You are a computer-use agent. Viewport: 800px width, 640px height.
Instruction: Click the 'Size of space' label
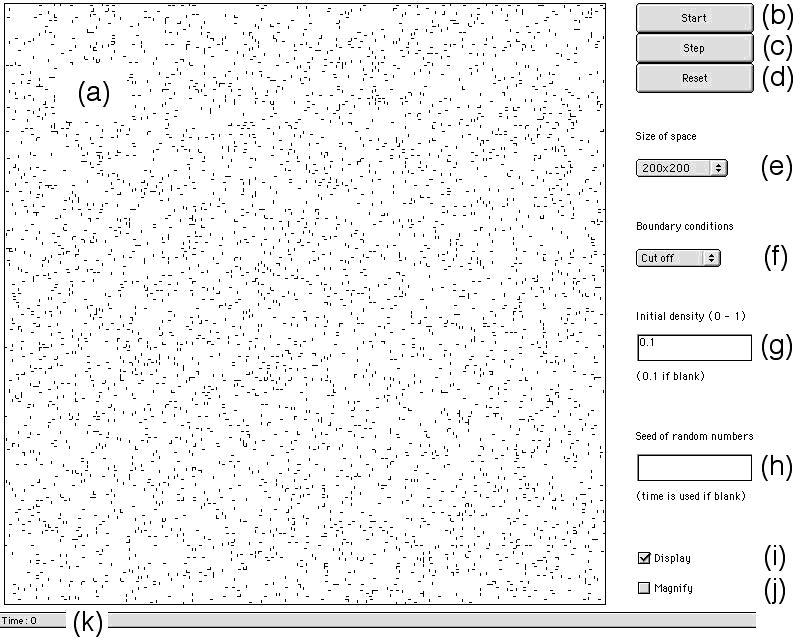tap(666, 136)
